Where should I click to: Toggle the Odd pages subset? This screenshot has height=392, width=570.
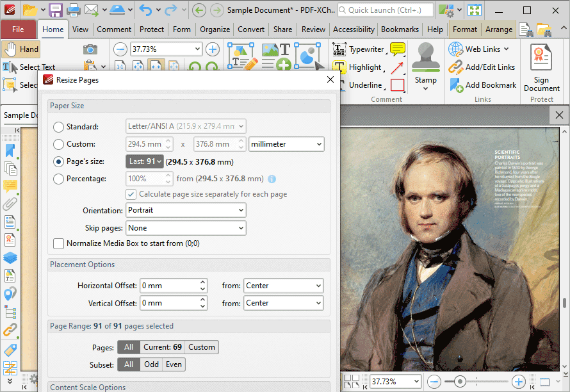point(151,364)
